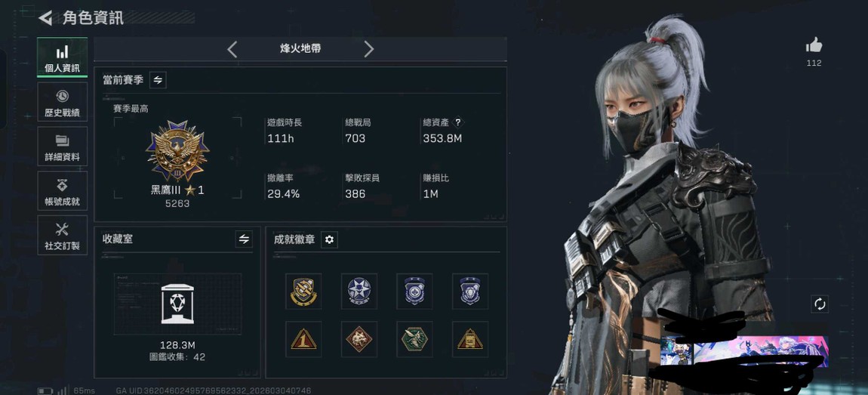Open the 成就徽章 gear settings

[x=329, y=239]
